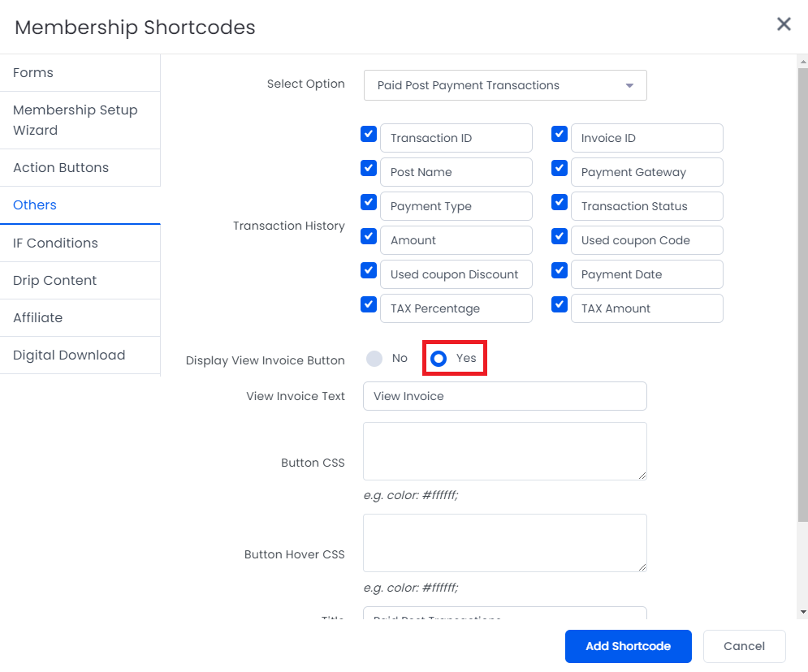
Task: Go to the IF Conditions tab
Action: coord(80,243)
